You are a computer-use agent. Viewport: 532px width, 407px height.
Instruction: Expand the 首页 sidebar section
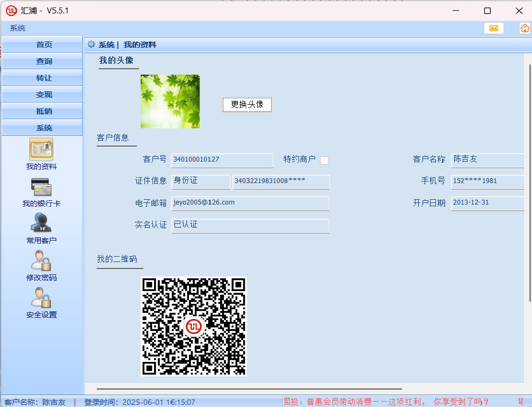coord(42,45)
